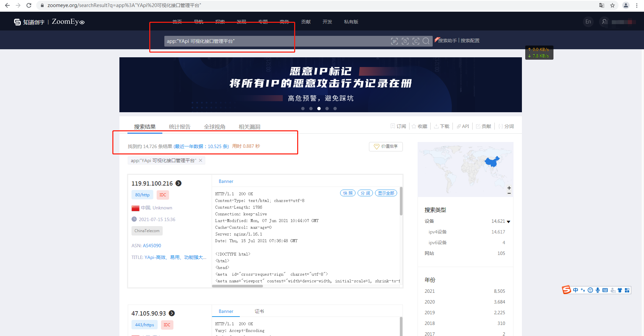644x336 pixels.
Task: Click the 订阅 subscribe icon
Action: pos(393,126)
